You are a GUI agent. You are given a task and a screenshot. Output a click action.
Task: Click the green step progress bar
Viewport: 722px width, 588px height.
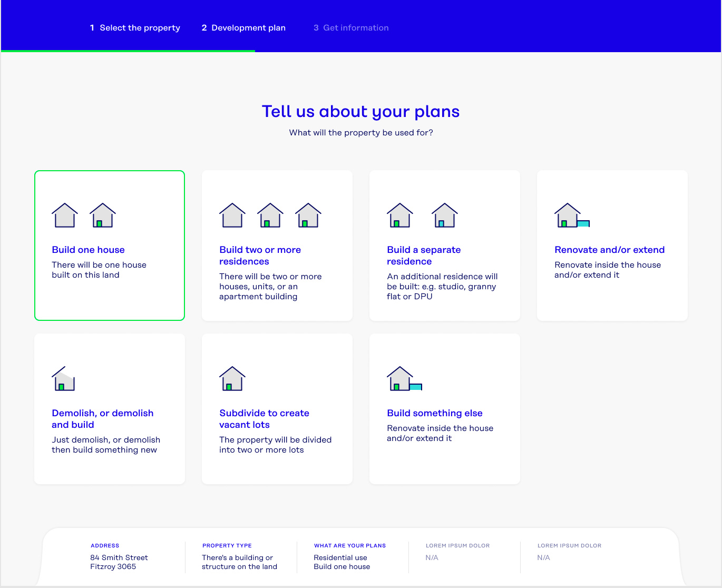(128, 51)
